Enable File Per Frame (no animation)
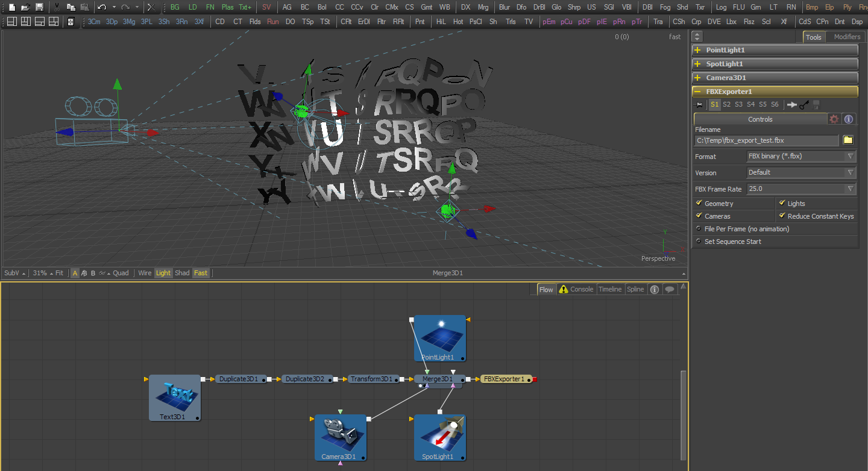Image resolution: width=868 pixels, height=471 pixels. point(699,229)
